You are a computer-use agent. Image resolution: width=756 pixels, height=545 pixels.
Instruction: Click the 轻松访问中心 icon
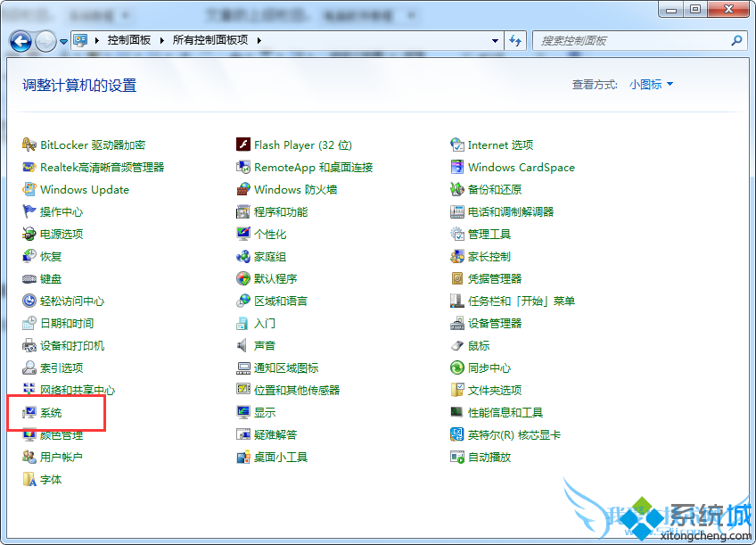(29, 301)
